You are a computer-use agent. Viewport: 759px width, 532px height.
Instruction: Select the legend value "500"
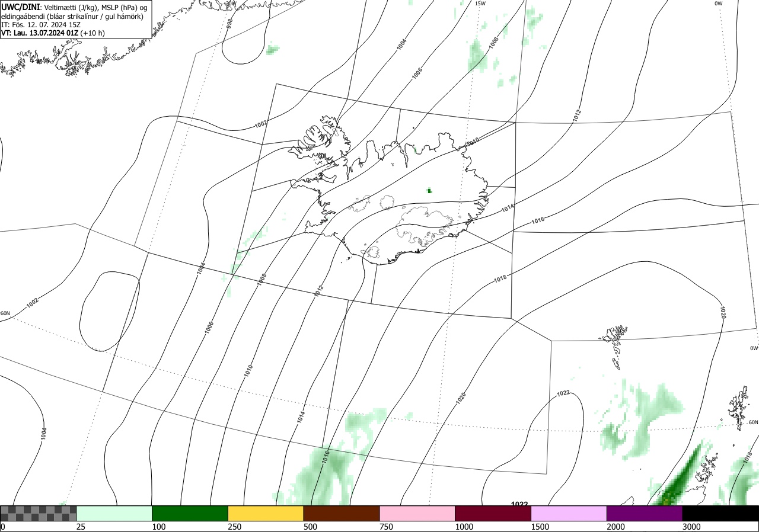tap(311, 527)
